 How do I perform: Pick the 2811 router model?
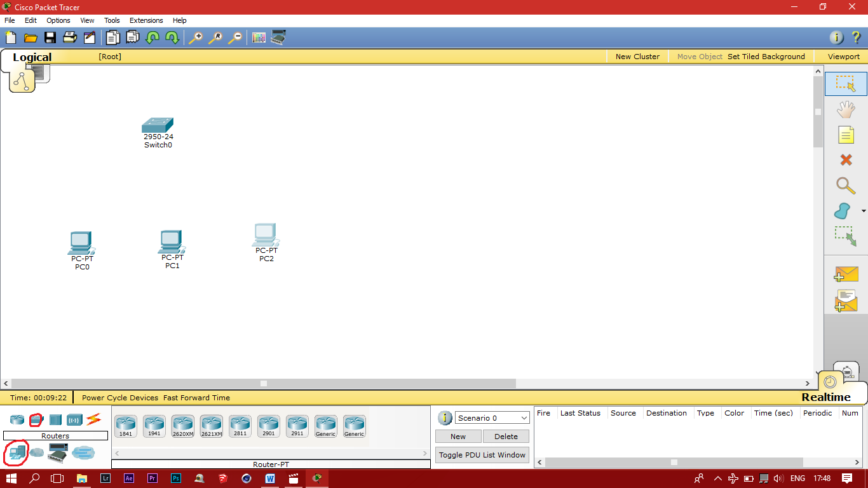point(240,426)
